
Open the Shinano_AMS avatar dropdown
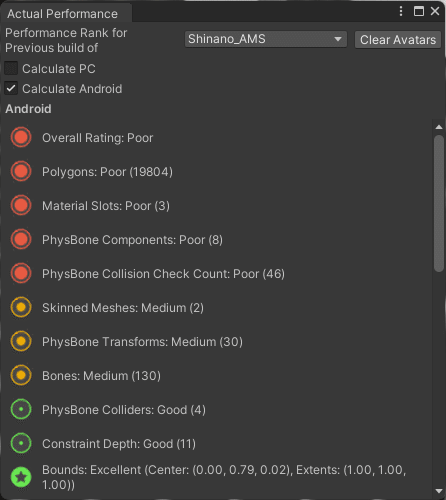pyautogui.click(x=266, y=39)
